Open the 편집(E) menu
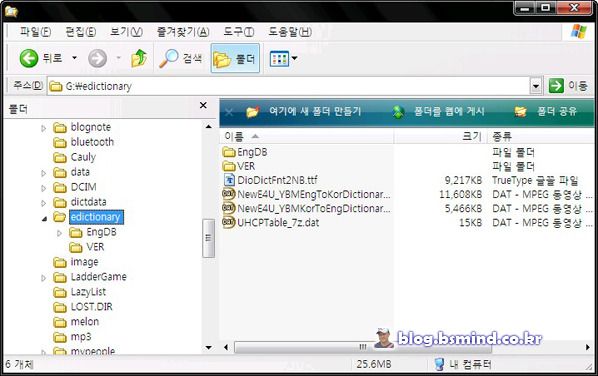598x376 pixels. click(x=81, y=32)
